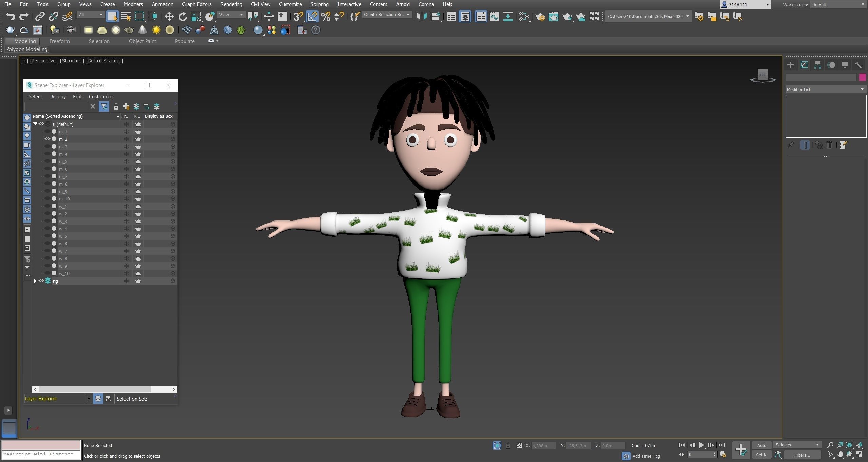Collapse the 0 (default) layer
Screen dimensions: 868x462
point(35,124)
